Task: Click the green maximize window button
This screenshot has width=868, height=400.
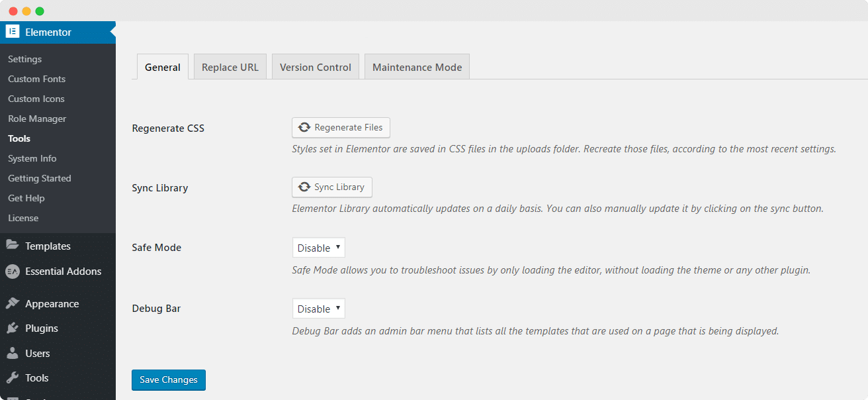Action: tap(40, 11)
